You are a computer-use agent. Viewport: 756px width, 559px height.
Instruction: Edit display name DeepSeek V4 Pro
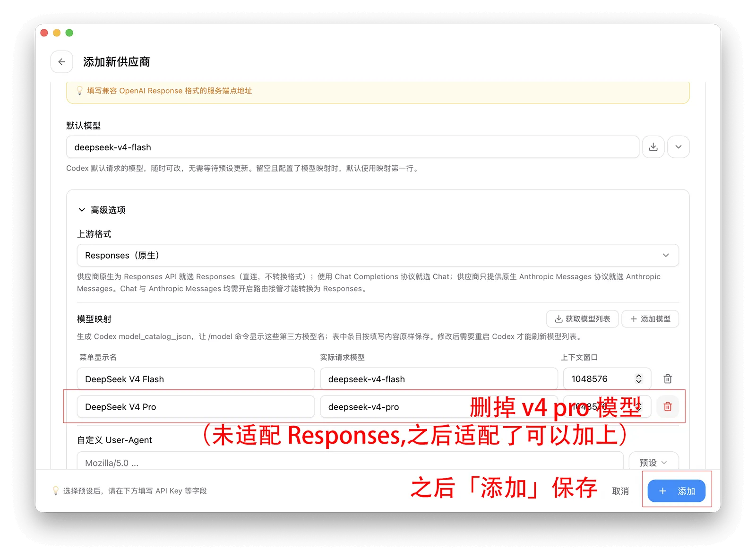tap(196, 407)
